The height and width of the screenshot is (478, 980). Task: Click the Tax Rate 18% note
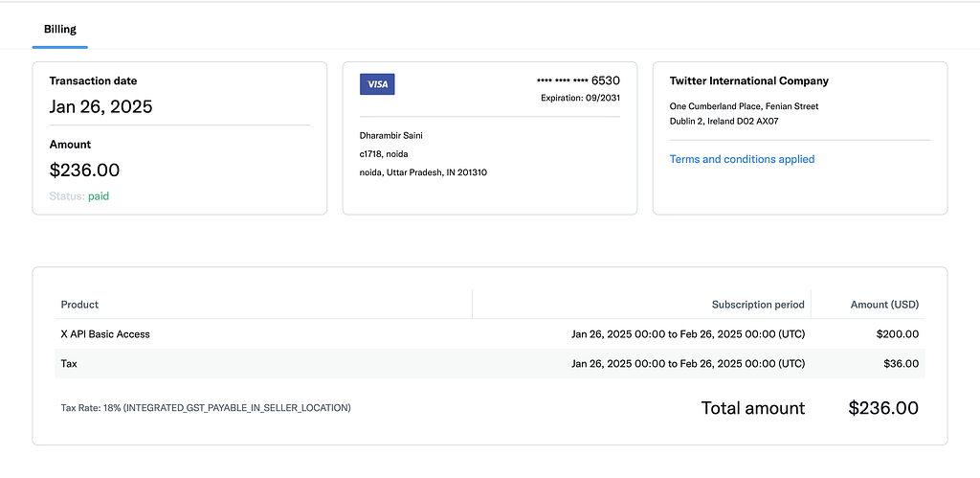pyautogui.click(x=206, y=408)
